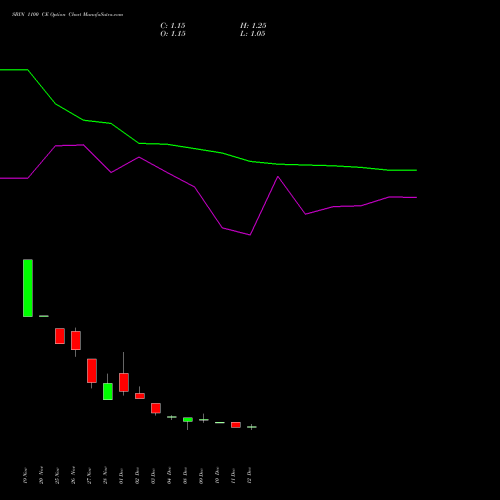Click the '26 Nov' date axis label
The width and height of the screenshot is (500, 500).
(74, 475)
